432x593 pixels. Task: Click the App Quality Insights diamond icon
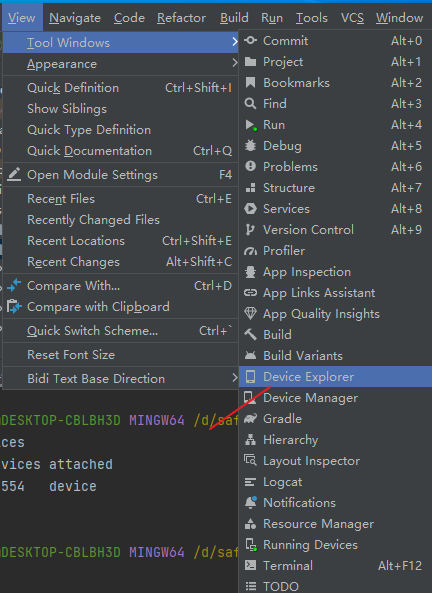coord(250,314)
